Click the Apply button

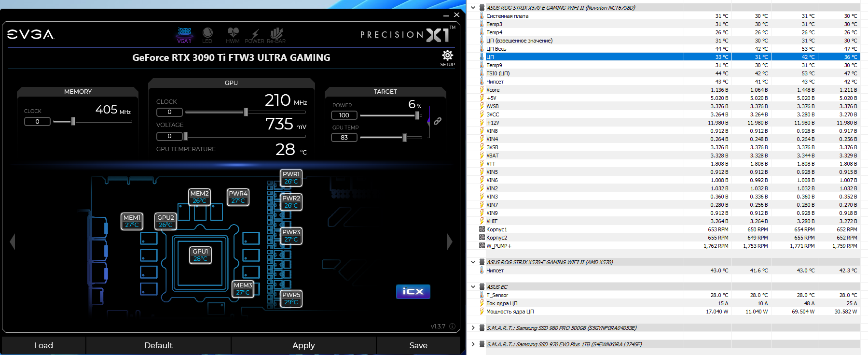tap(303, 345)
